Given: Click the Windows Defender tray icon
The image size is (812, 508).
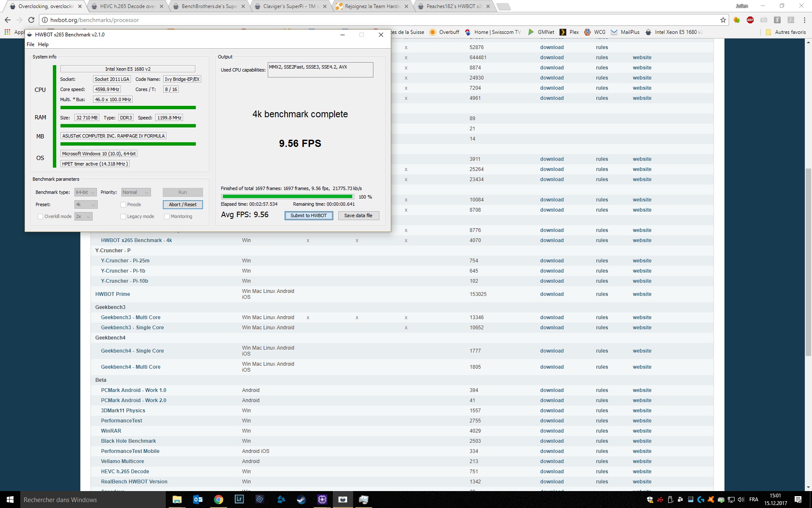Looking at the screenshot, I should pyautogui.click(x=650, y=500).
